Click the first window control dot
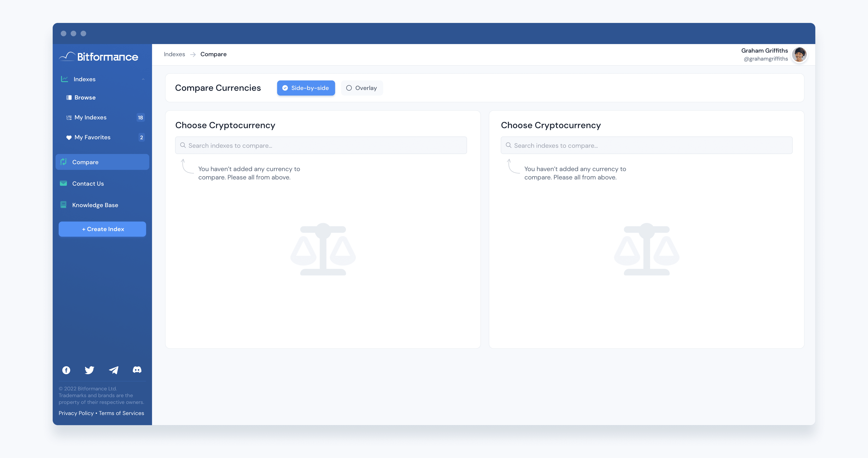This screenshot has width=868, height=458. coord(63,33)
